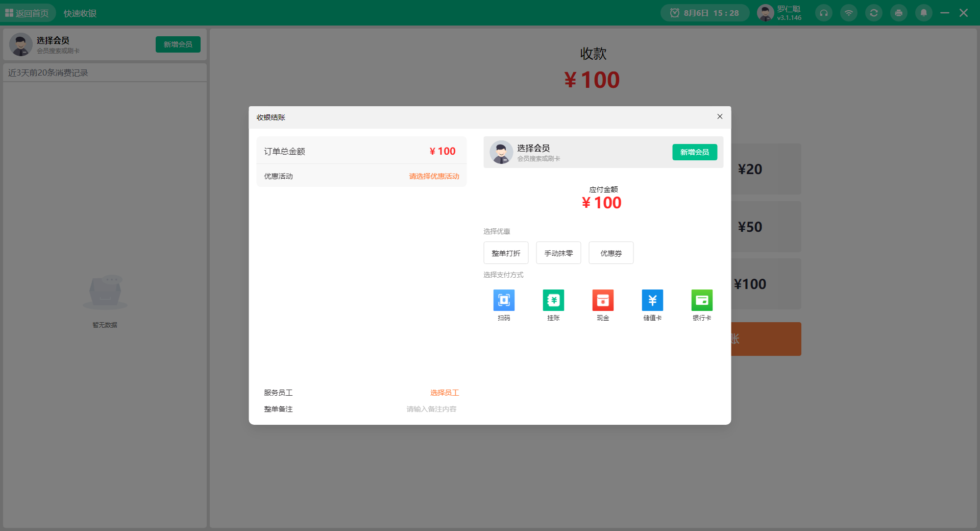Viewport: 980px width, 531px height.
Task: Open the 请选择优惠活动 promotion selector
Action: (x=434, y=176)
